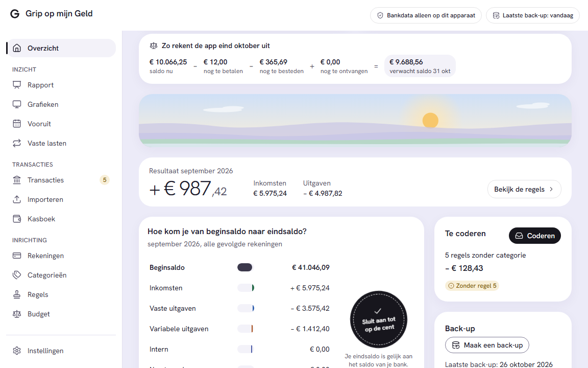Click the Grip op mijn Geld logo icon
The width and height of the screenshot is (588, 368).
coord(15,14)
